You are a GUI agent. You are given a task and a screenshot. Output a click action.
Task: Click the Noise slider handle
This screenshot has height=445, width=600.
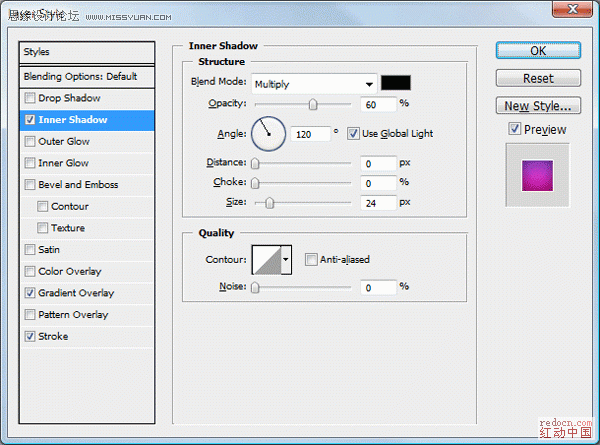click(x=255, y=287)
